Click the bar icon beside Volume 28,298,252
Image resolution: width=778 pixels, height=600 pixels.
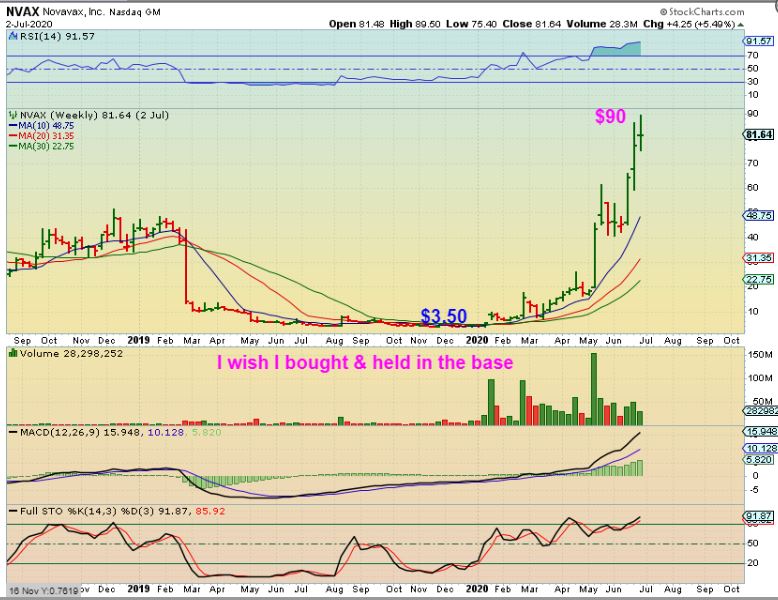pyautogui.click(x=13, y=353)
